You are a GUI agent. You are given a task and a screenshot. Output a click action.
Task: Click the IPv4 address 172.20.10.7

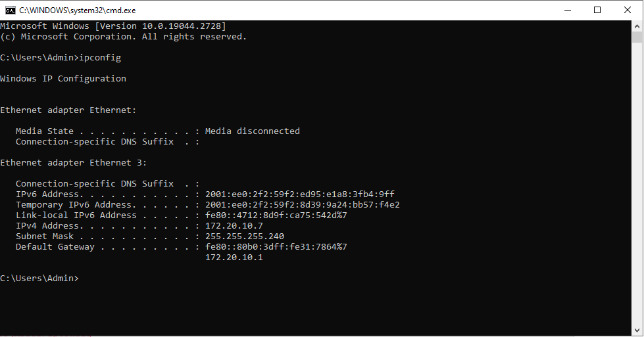(x=234, y=226)
